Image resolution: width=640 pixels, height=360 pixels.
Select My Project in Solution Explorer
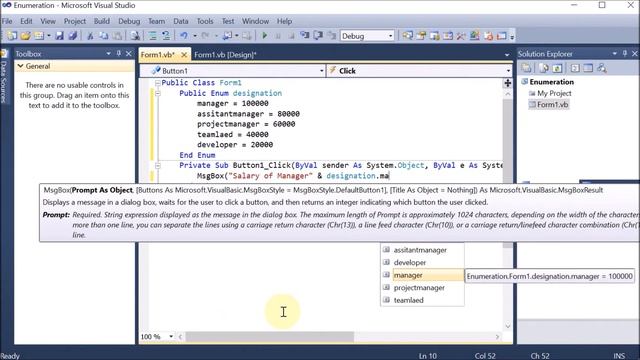point(550,93)
